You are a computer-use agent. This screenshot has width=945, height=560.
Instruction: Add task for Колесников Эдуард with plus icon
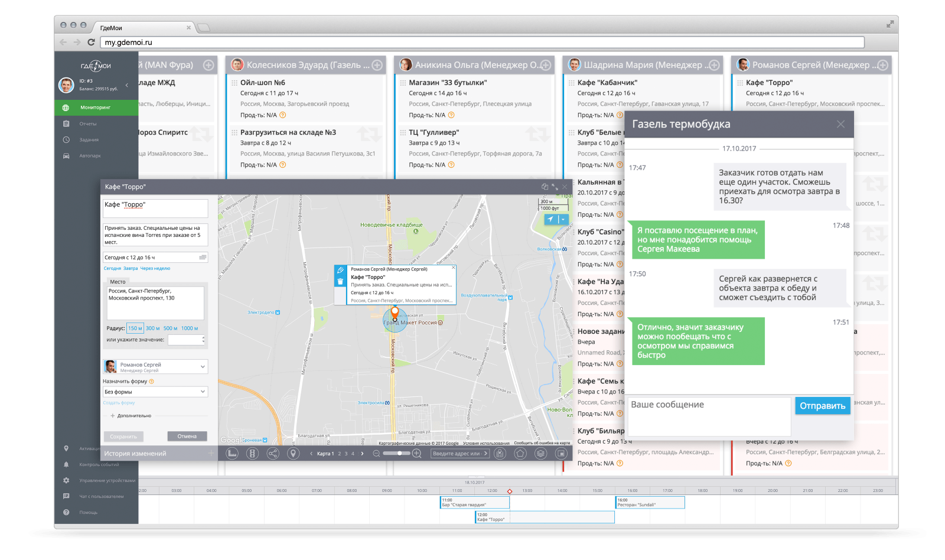(x=377, y=65)
